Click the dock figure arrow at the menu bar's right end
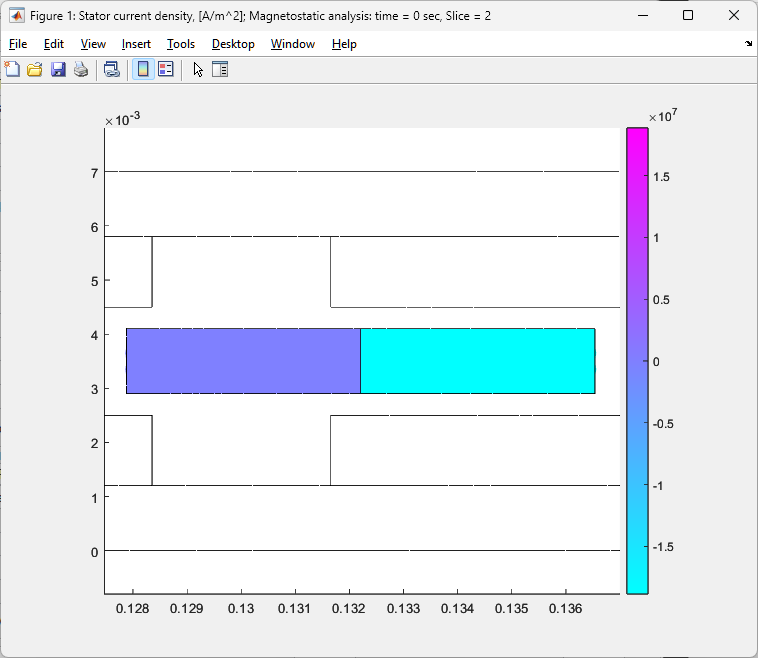758x658 pixels. click(748, 44)
